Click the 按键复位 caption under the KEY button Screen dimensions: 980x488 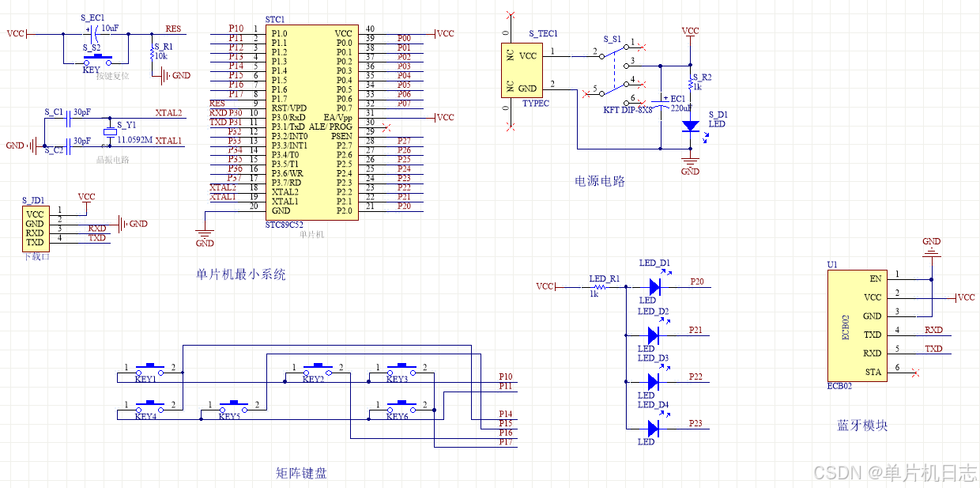(112, 76)
